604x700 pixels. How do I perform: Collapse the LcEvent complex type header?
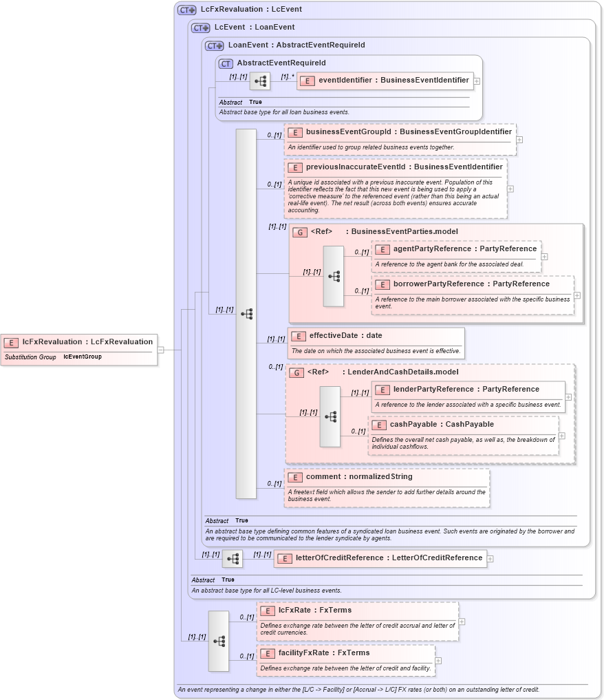(199, 27)
